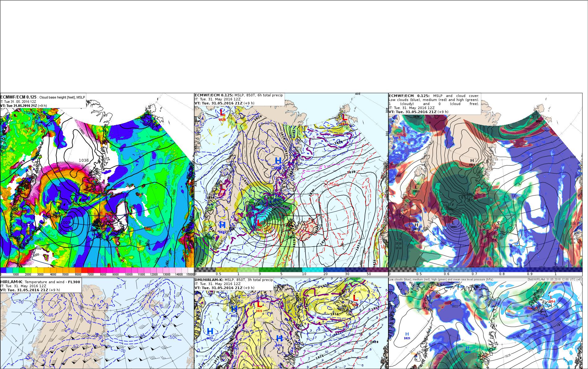Click the 10000 label on cloud base height legend
Viewport: 588px width, 369px height.
click(x=128, y=275)
